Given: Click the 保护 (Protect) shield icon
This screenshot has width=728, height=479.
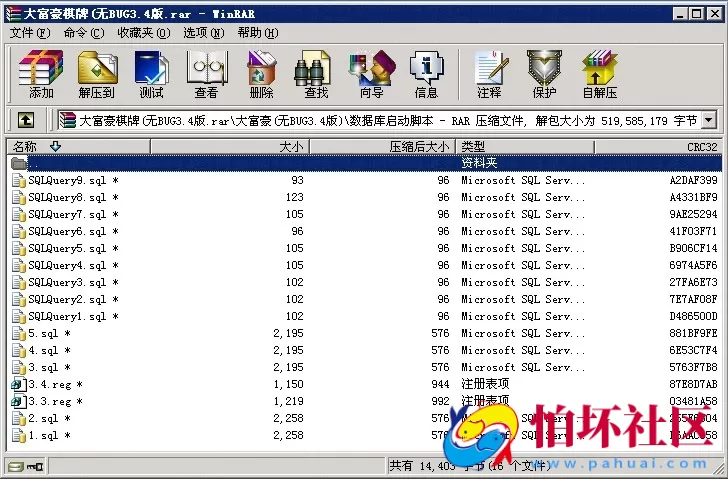Looking at the screenshot, I should (544, 73).
